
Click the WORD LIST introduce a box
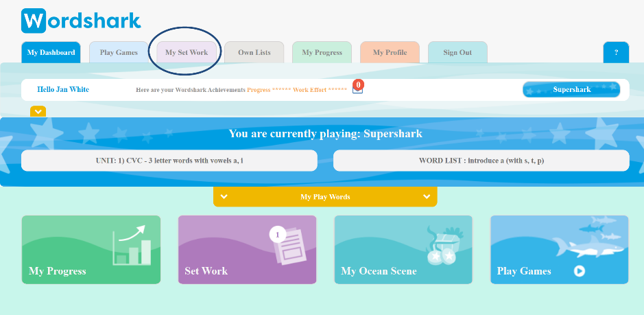click(x=481, y=161)
